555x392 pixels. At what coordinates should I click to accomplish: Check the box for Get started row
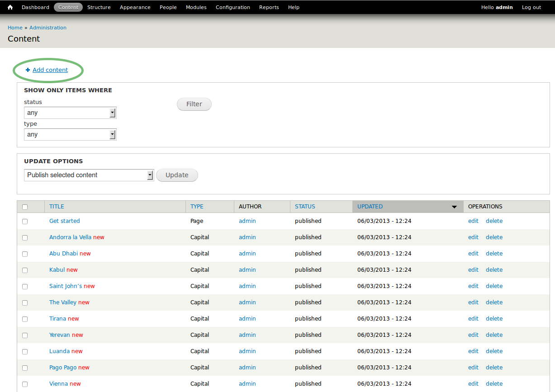(25, 222)
